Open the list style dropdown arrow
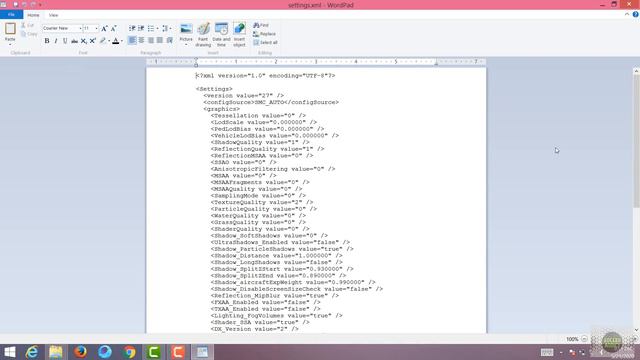640x360 pixels. [x=158, y=28]
